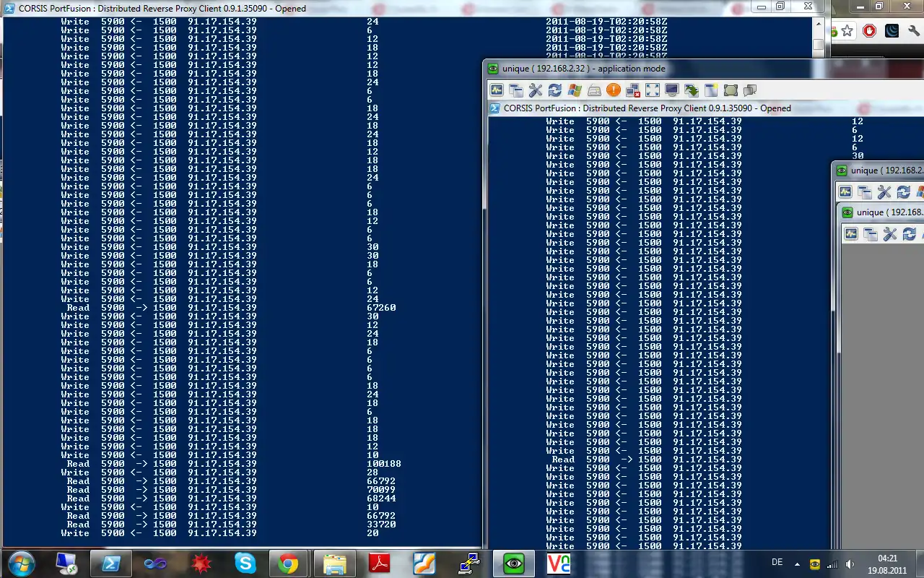The width and height of the screenshot is (924, 578).
Task: Select the Read row with value 67260
Action: click(x=231, y=308)
